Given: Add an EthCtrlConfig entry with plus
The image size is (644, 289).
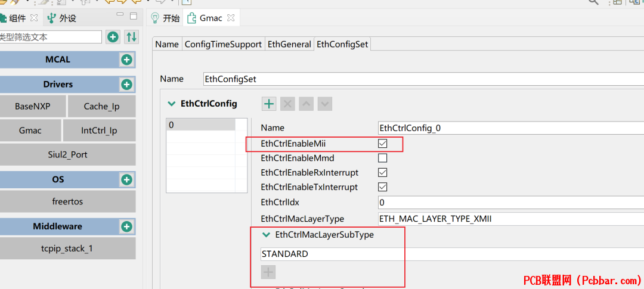Looking at the screenshot, I should 269,104.
